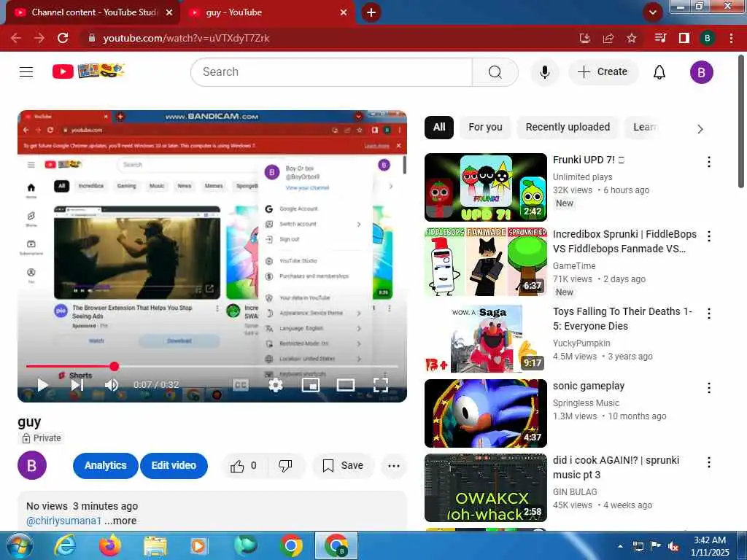The image size is (747, 560).
Task: Open options for Frunki UPD 7 video
Action: coord(709,162)
